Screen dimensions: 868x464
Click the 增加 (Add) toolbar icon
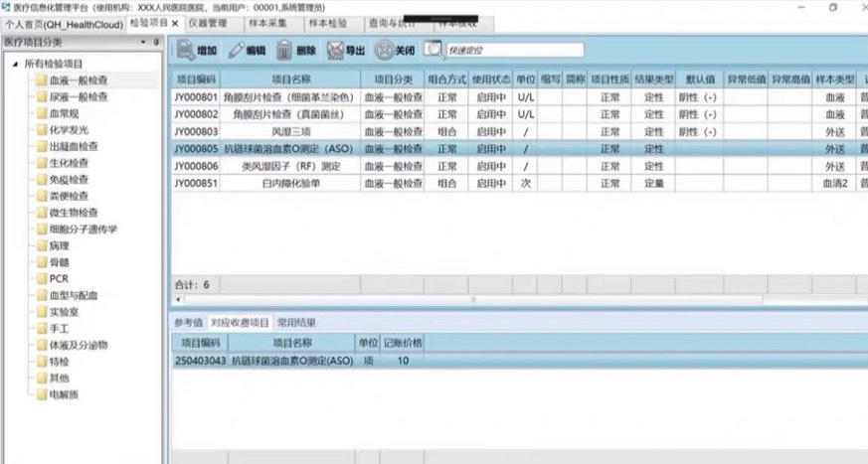186,51
